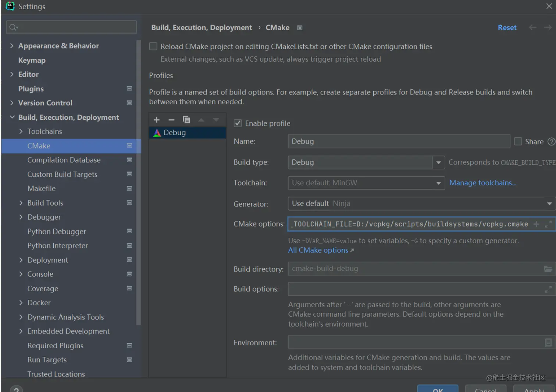Expand Docker tree node
This screenshot has width=556, height=392.
coord(21,303)
